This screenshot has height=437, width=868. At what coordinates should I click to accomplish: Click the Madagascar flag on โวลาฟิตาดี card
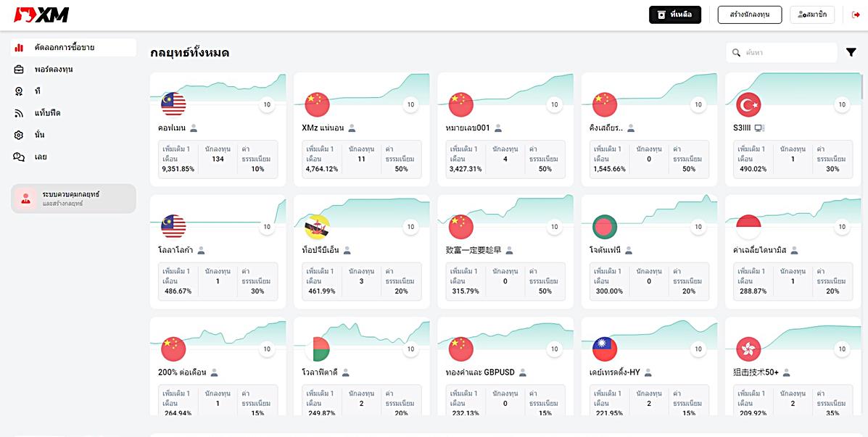click(317, 349)
